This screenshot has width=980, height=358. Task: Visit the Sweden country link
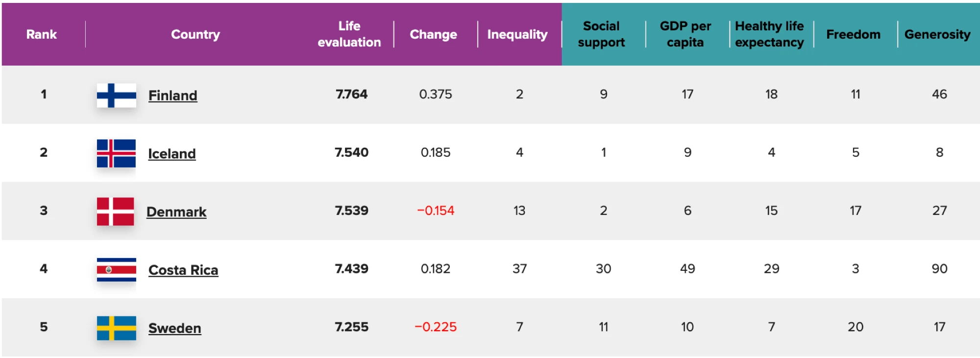pos(174,328)
